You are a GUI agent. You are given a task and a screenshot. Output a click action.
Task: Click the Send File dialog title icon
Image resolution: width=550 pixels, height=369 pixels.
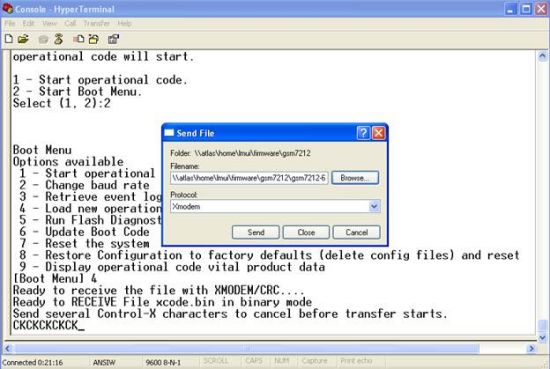pos(169,133)
